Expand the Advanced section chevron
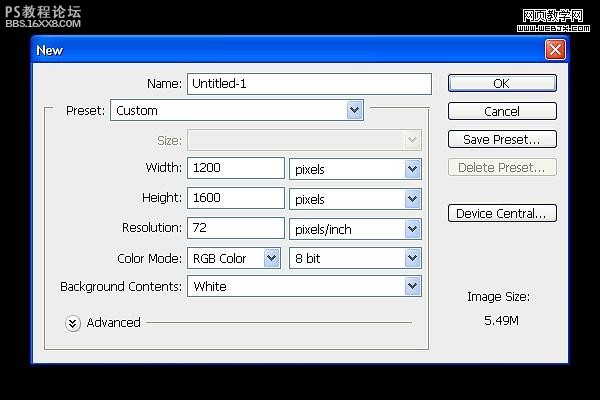 (73, 323)
